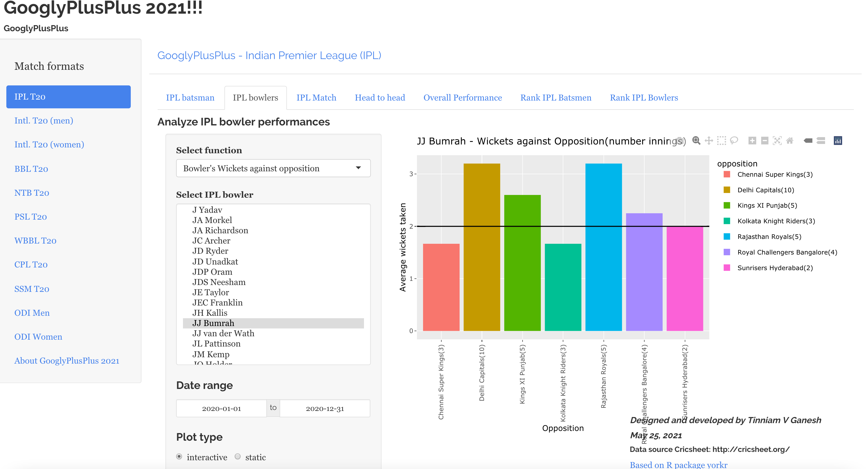
Task: Activate the lasso select tool
Action: coord(734,141)
